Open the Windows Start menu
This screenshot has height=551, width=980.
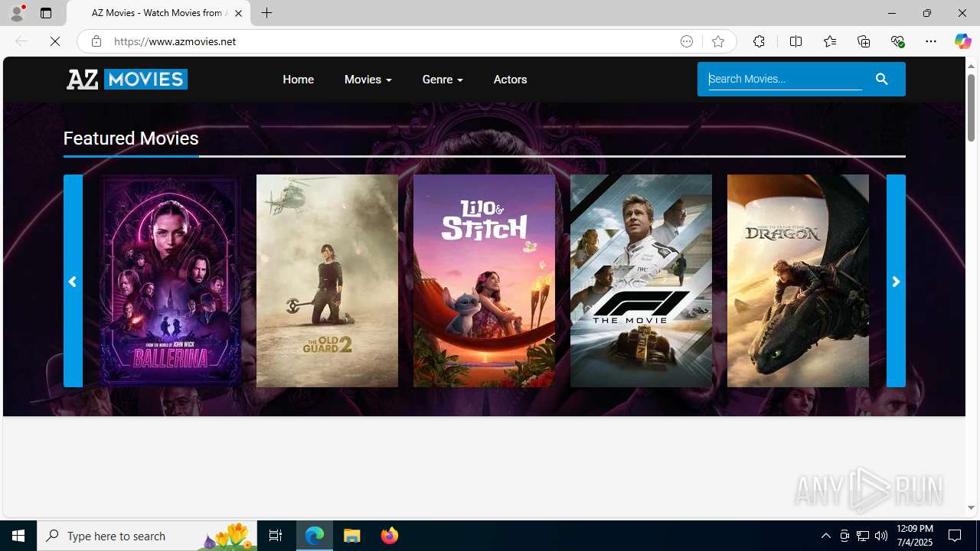[x=18, y=536]
